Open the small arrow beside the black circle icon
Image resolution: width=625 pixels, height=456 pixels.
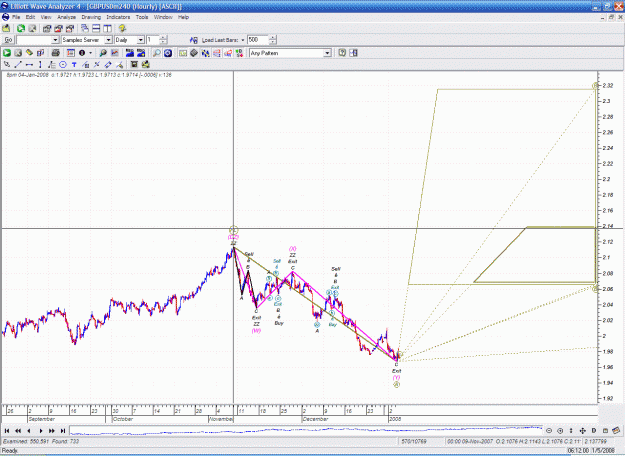(90, 53)
